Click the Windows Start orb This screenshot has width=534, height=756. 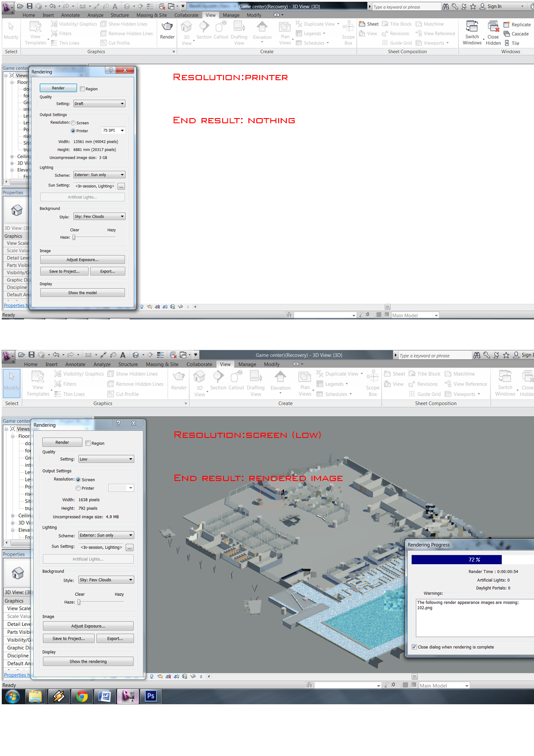(12, 696)
